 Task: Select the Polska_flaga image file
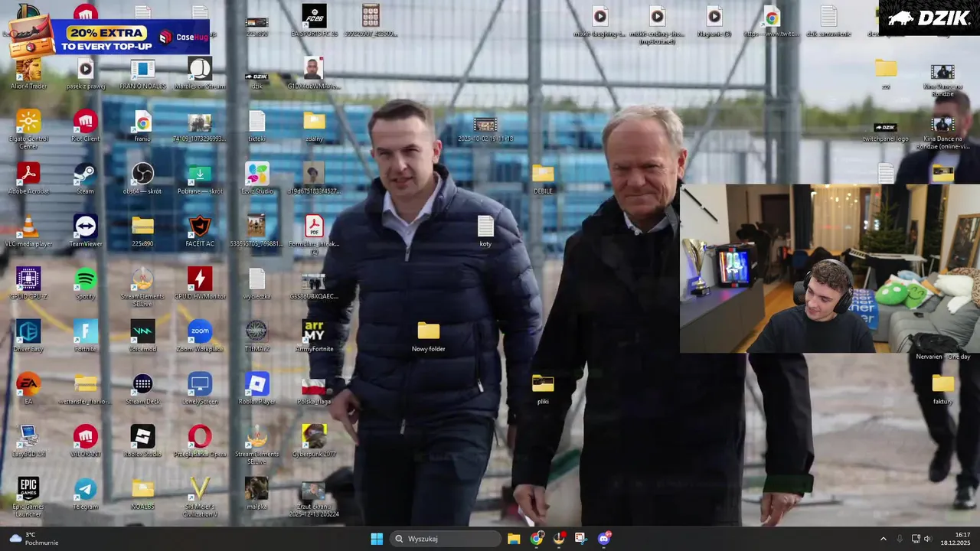[x=314, y=388]
